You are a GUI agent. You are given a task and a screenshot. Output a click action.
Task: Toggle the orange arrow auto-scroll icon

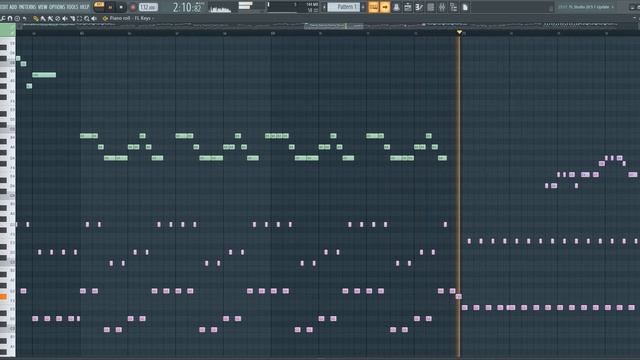(x=385, y=7)
